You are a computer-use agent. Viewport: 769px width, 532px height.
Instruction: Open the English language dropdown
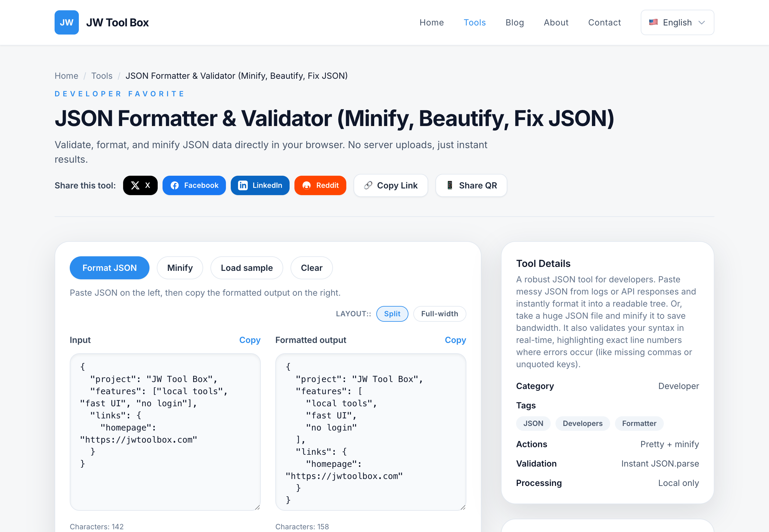point(677,22)
